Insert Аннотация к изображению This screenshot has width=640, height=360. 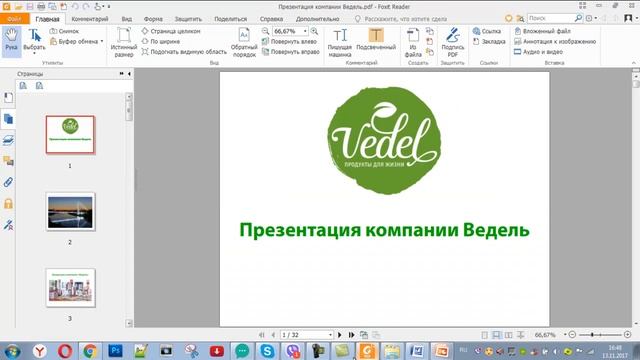pyautogui.click(x=555, y=41)
